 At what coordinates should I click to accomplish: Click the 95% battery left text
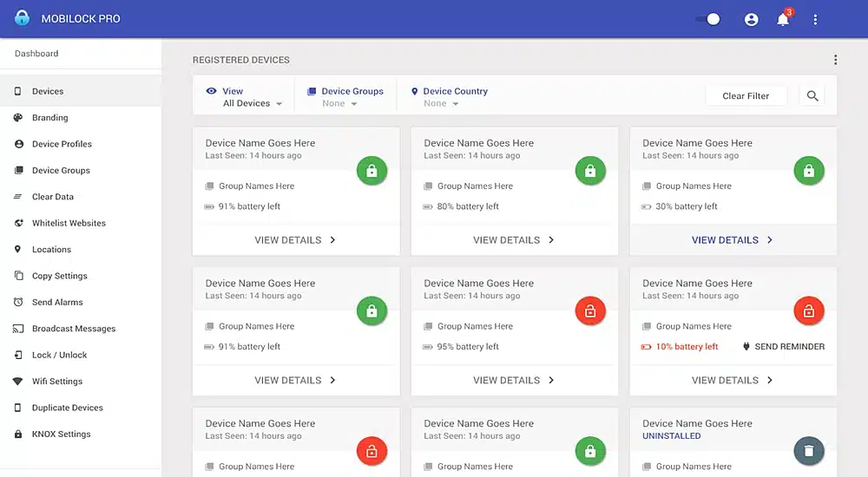468,346
